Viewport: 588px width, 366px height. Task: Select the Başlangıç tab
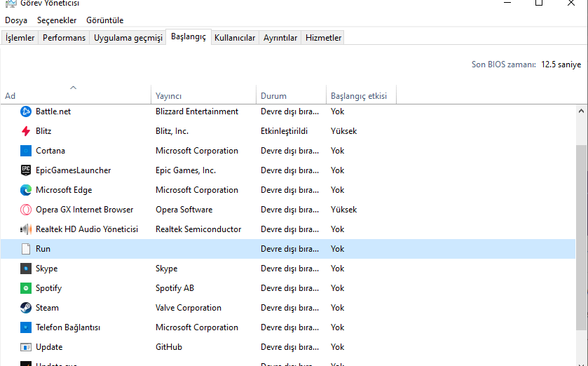189,36
